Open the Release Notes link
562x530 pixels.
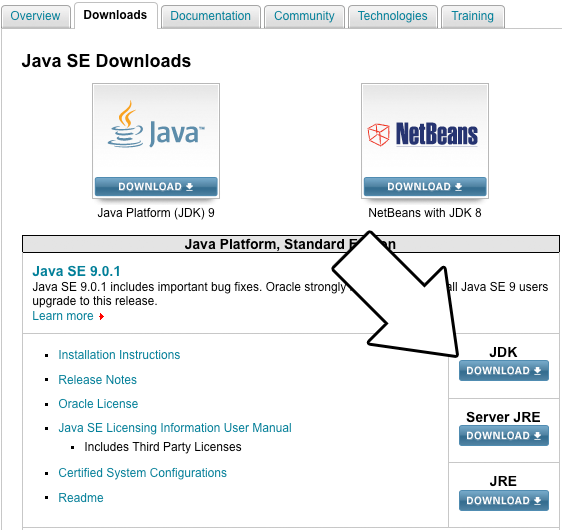click(97, 379)
